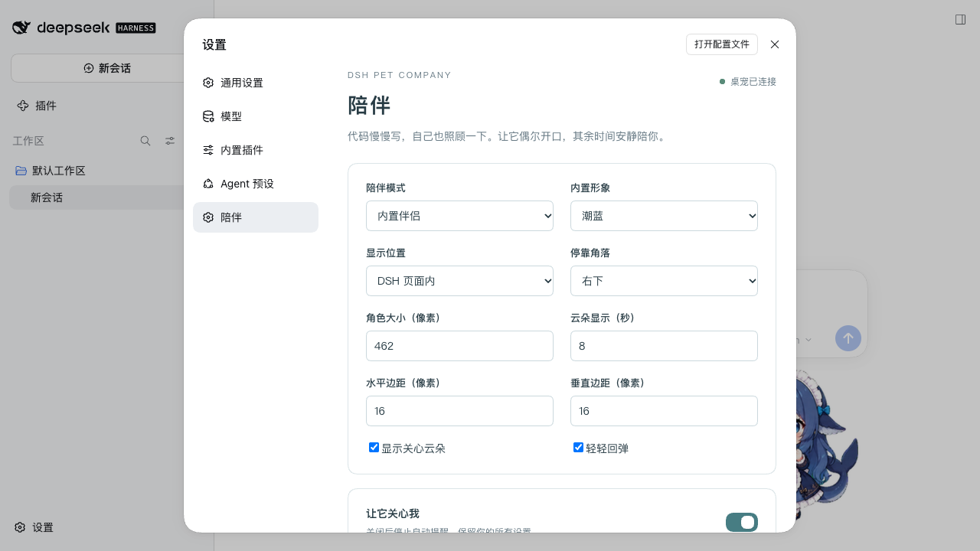Click the plus icon in 新会话 button
Image resolution: width=980 pixels, height=551 pixels.
pos(89,68)
